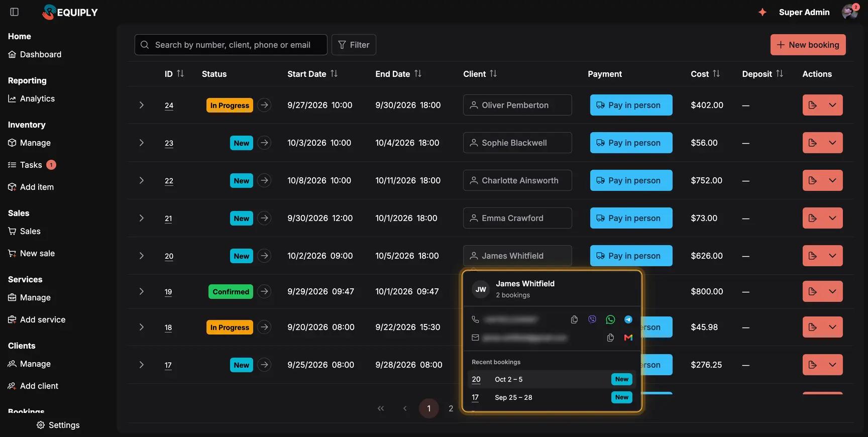This screenshot has width=868, height=437.
Task: Open Settings at sidebar bottom
Action: pyautogui.click(x=58, y=425)
